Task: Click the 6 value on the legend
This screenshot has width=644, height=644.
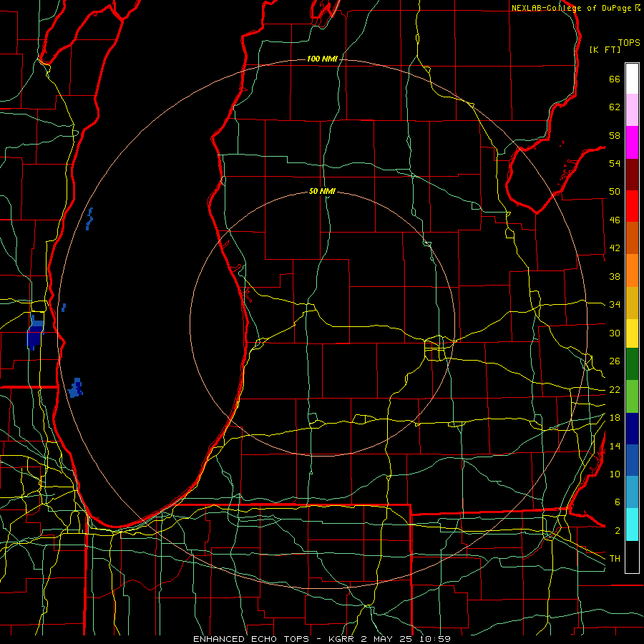Action: 618,502
